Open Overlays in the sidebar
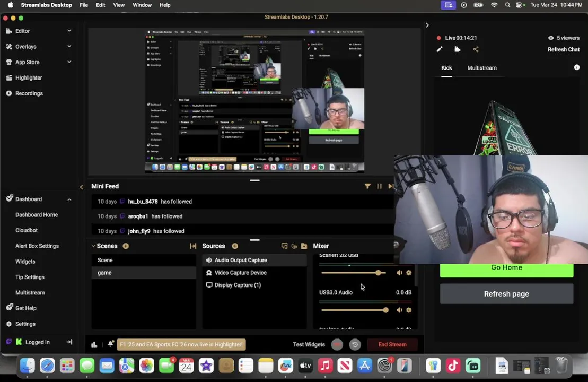This screenshot has height=382, width=588. (25, 47)
